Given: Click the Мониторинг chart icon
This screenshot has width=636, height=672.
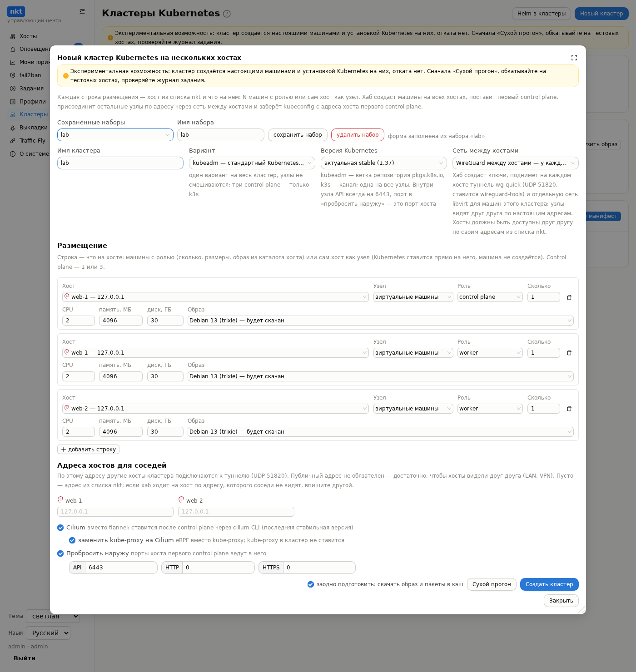Looking at the screenshot, I should coord(13,62).
